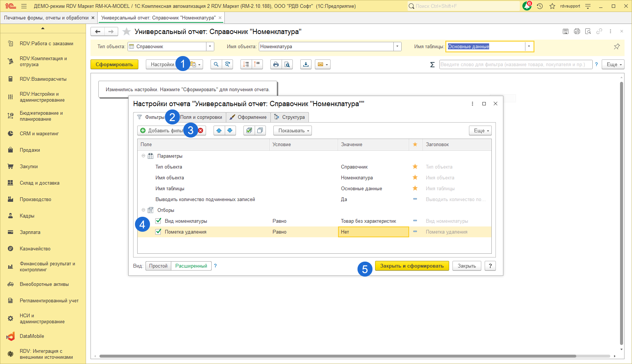The image size is (632, 364).
Task: Switch to the 'Оформление' tab
Action: [248, 117]
